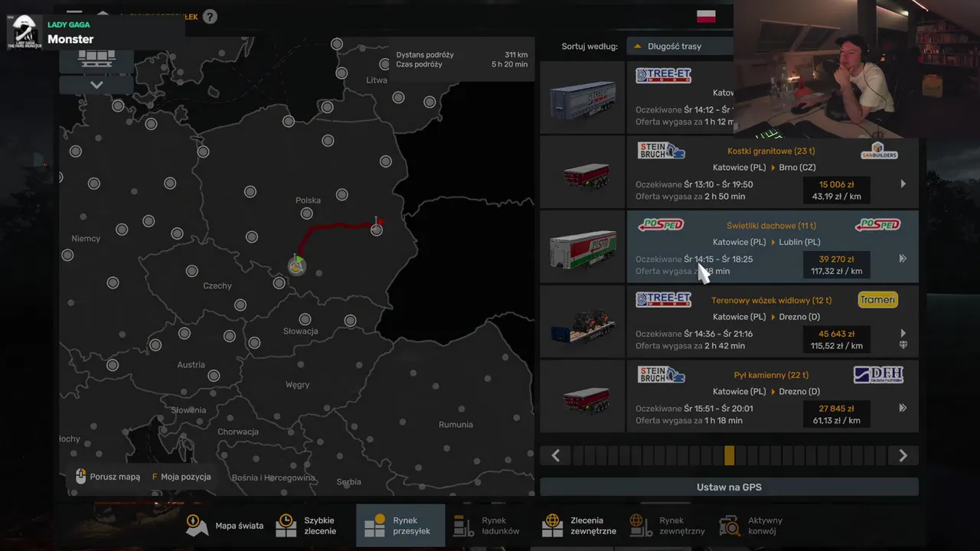Click the city marker just below Polska label

[x=306, y=214]
